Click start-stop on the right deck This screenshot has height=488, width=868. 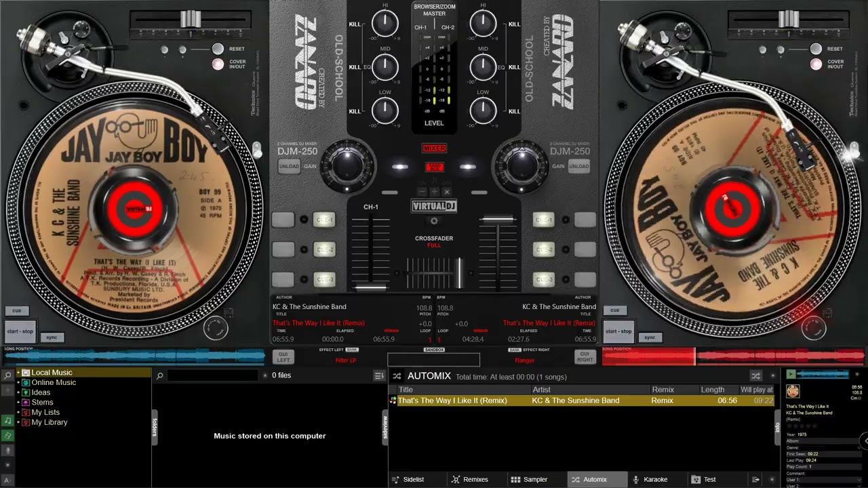click(x=618, y=331)
